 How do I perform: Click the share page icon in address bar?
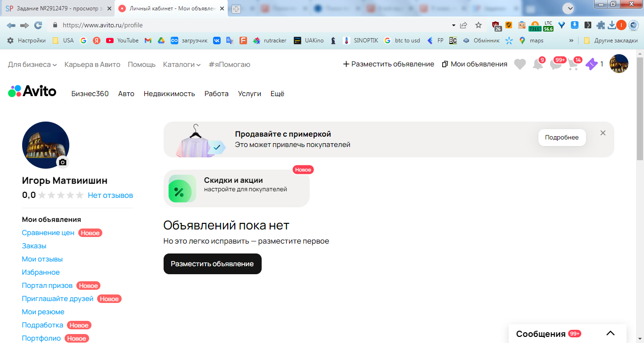pyautogui.click(x=464, y=25)
